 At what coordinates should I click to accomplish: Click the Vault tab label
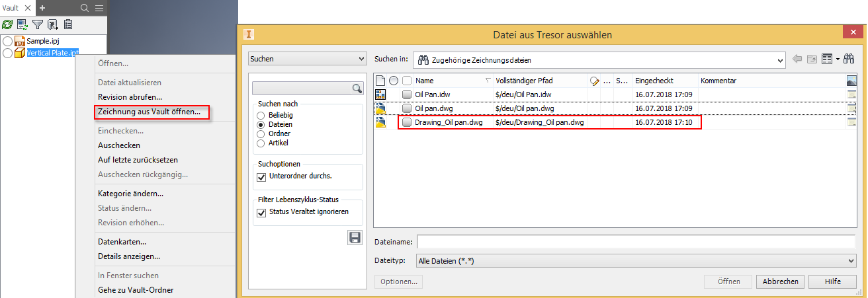point(11,7)
